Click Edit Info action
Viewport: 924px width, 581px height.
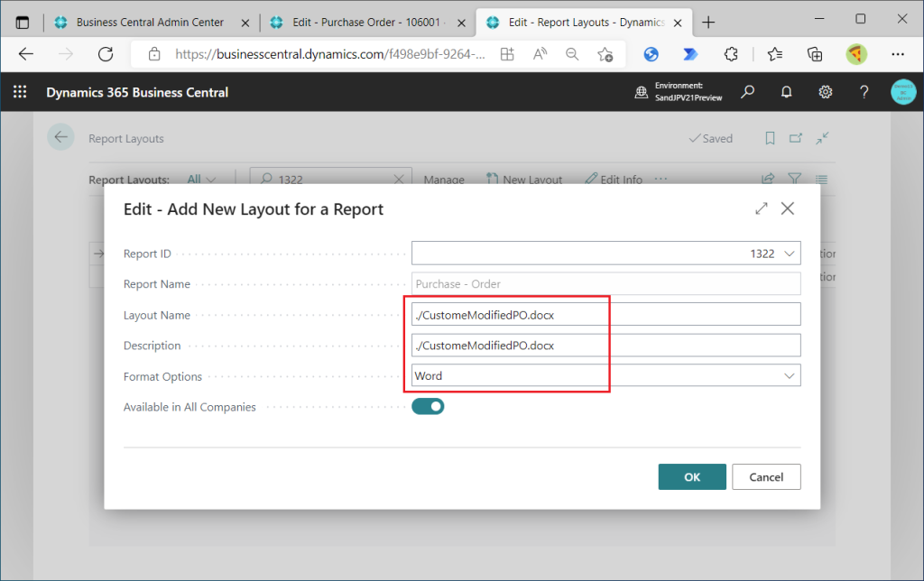(614, 180)
